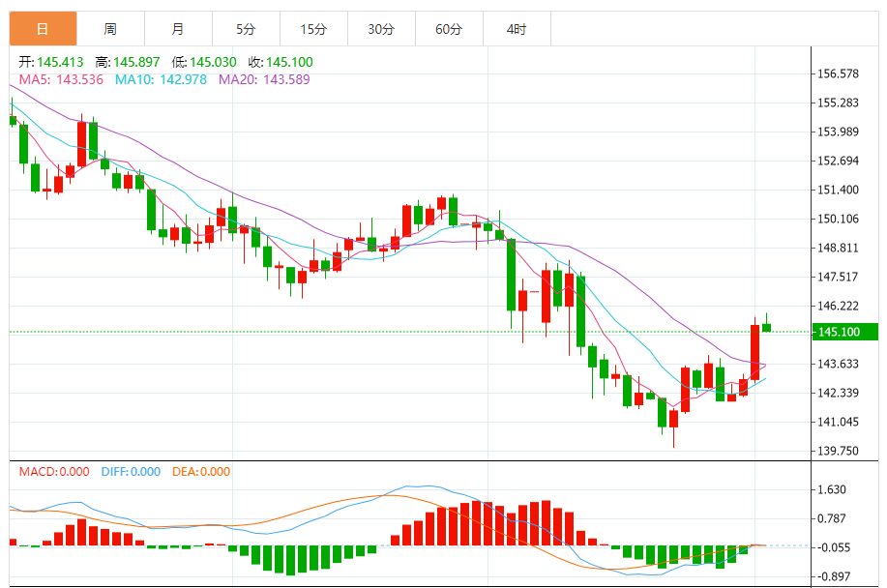
Task: Select the 日 daily chart tab
Action: pyautogui.click(x=43, y=28)
